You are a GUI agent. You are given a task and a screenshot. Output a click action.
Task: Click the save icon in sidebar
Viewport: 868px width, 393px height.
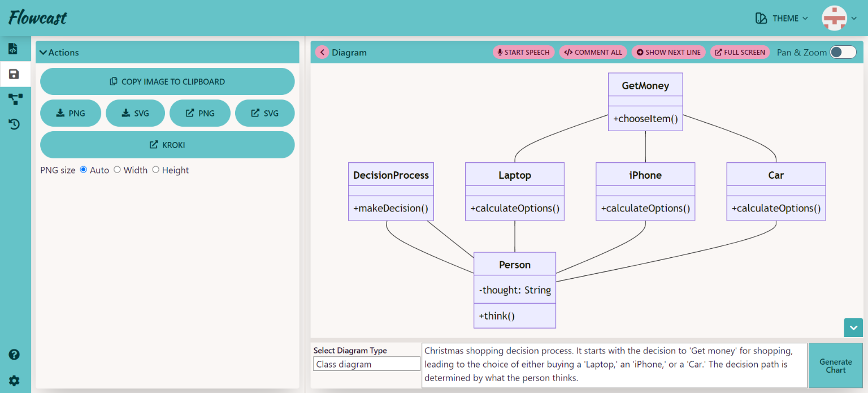(15, 74)
